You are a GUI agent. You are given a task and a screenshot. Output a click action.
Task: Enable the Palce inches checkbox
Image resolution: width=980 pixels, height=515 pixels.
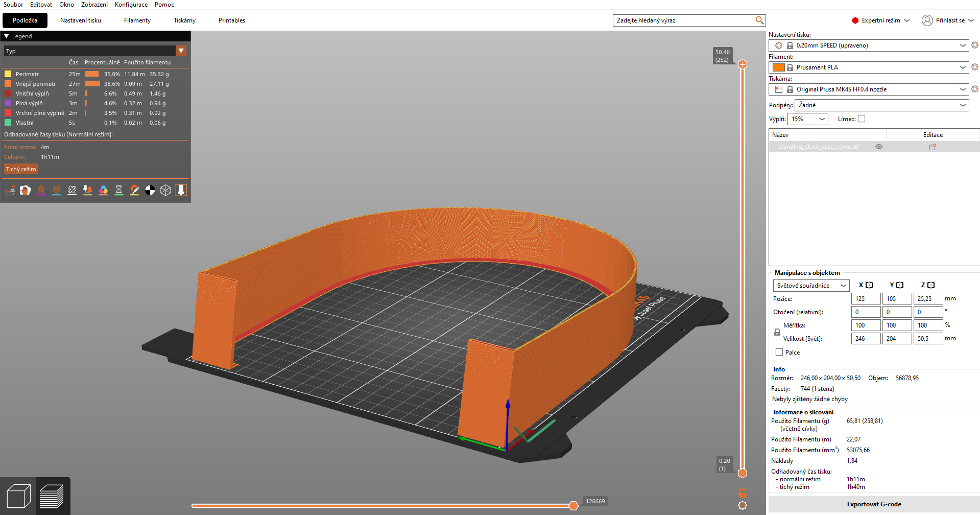click(x=779, y=352)
